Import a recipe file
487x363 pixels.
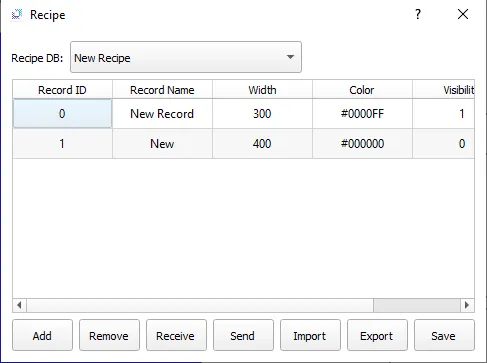[310, 335]
